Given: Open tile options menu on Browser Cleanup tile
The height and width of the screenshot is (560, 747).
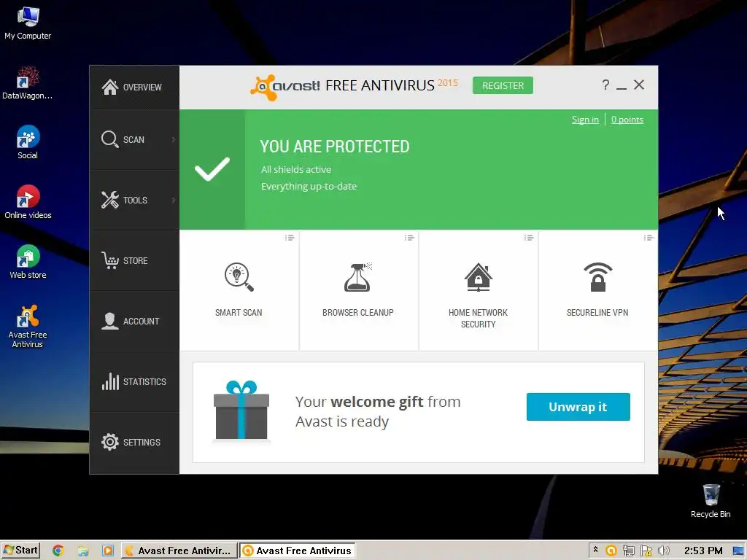Looking at the screenshot, I should [409, 238].
